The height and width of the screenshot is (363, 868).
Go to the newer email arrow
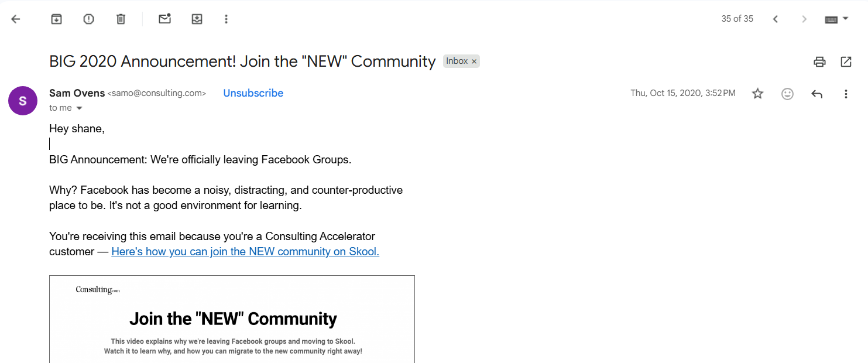pos(775,19)
